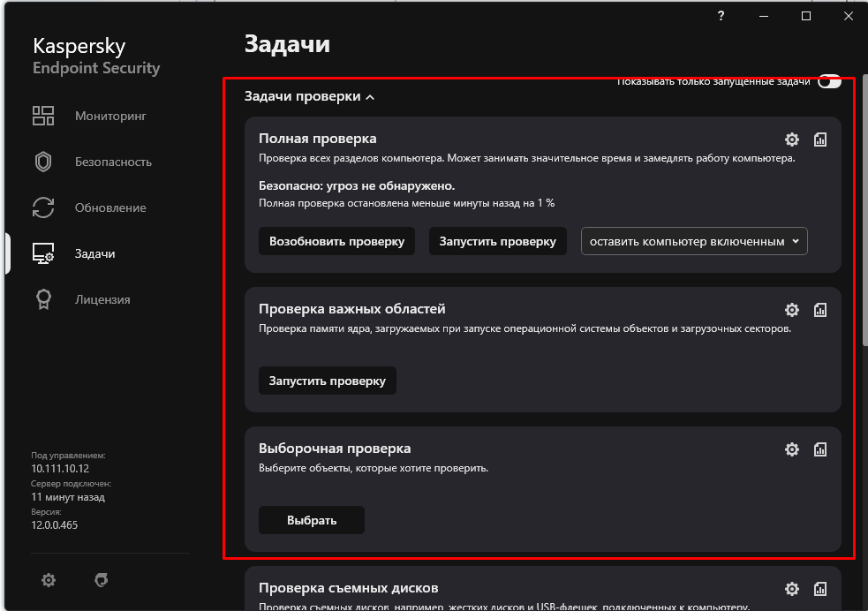Viewport: 868px width, 611px height.
Task: Click version number 12.0.0.465
Action: pyautogui.click(x=54, y=524)
